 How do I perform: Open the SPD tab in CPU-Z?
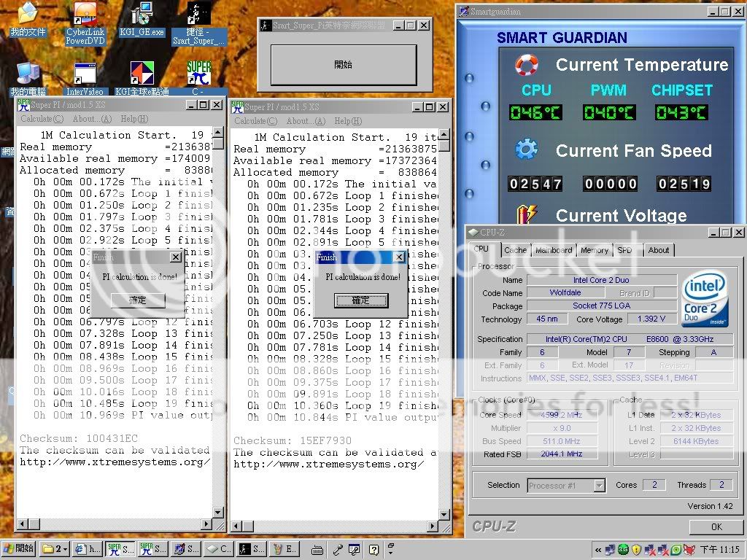point(625,250)
